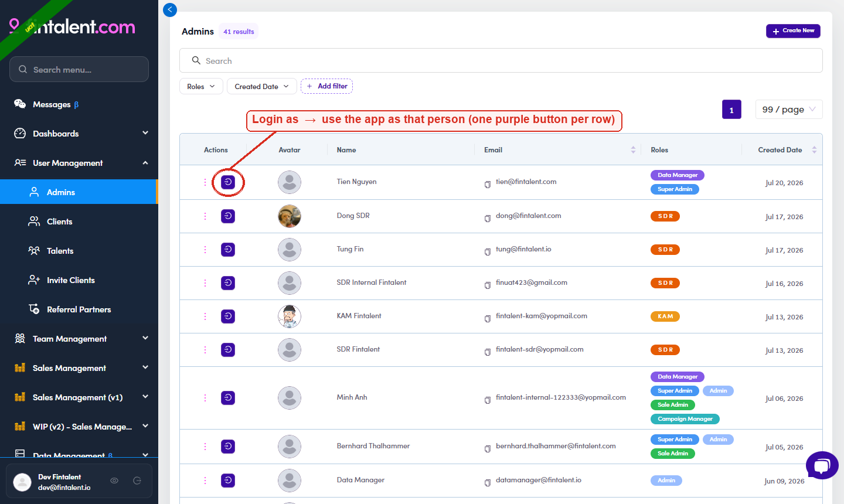The height and width of the screenshot is (504, 844).
Task: Log in as Tung Fin
Action: [228, 250]
